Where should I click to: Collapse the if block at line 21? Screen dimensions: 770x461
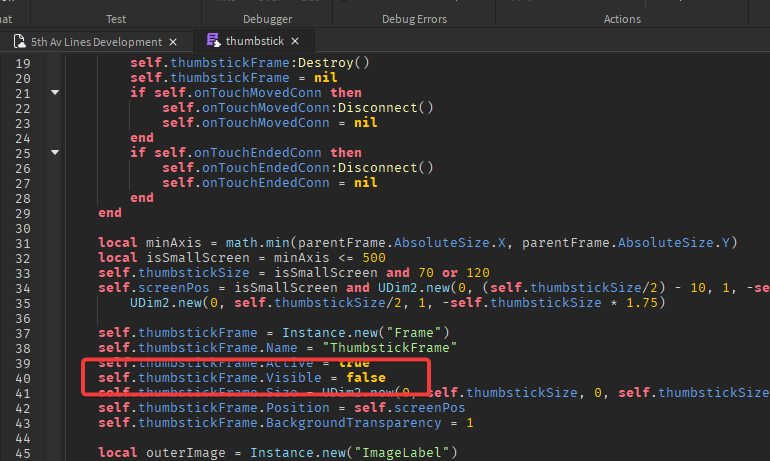55,92
